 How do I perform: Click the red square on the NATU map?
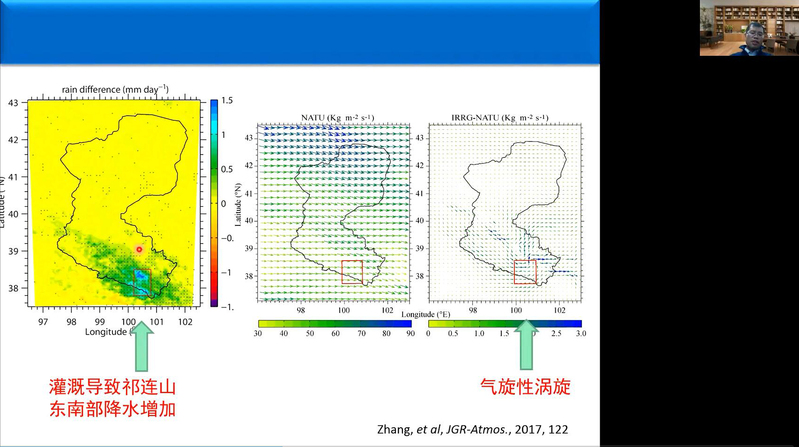tap(352, 272)
